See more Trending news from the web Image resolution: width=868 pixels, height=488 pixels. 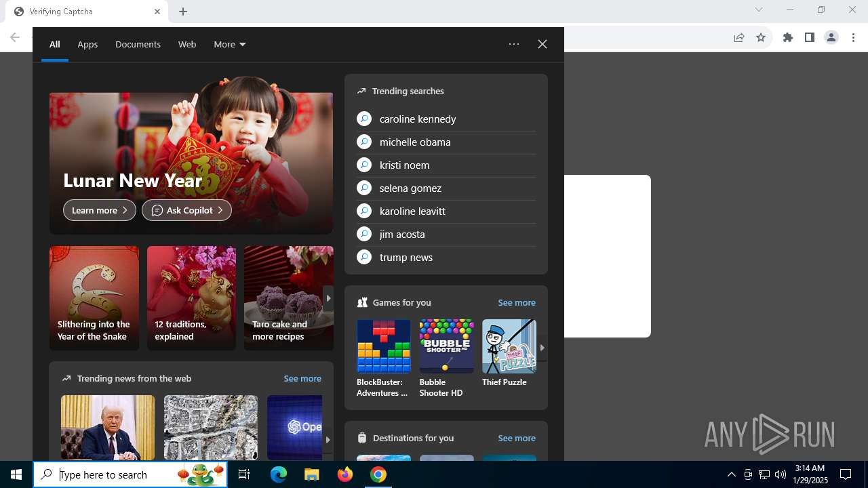[302, 379]
